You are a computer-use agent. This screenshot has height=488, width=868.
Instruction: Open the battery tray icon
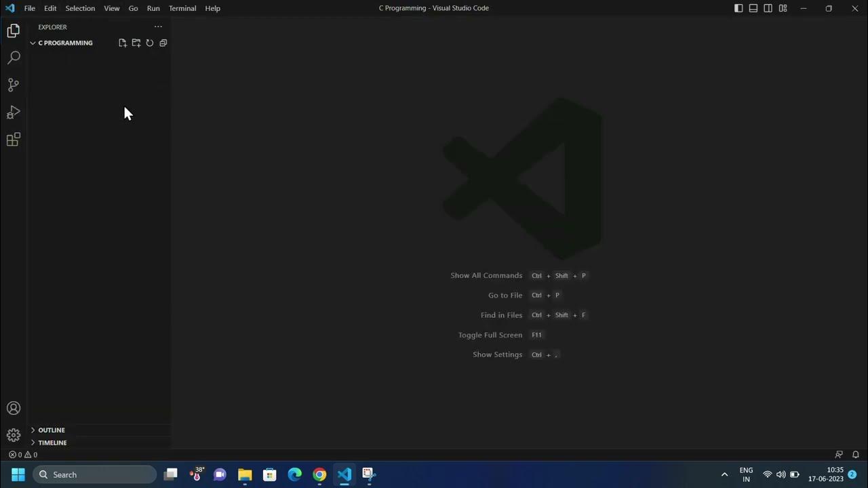click(x=795, y=474)
